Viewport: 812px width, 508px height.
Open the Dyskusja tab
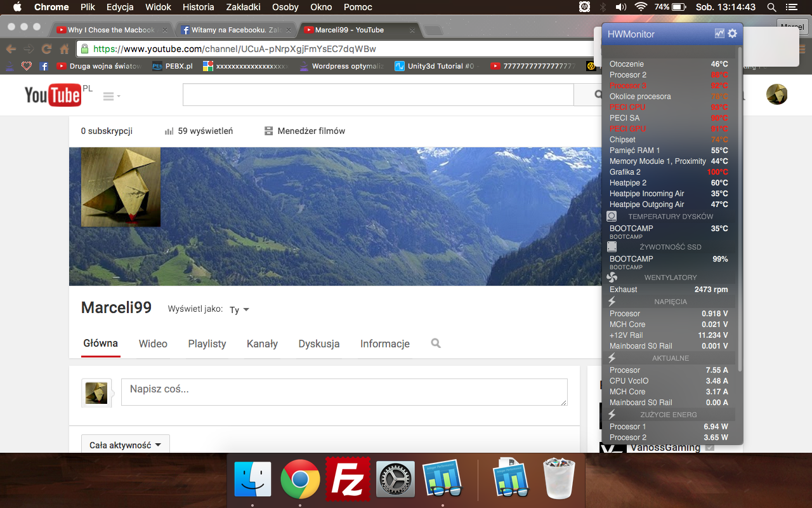click(319, 344)
